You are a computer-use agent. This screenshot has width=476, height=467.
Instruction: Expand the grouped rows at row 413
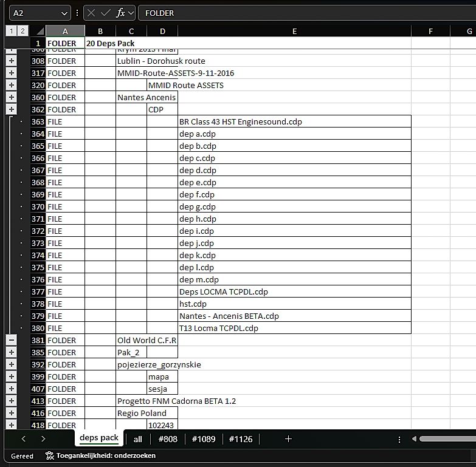pyautogui.click(x=12, y=401)
